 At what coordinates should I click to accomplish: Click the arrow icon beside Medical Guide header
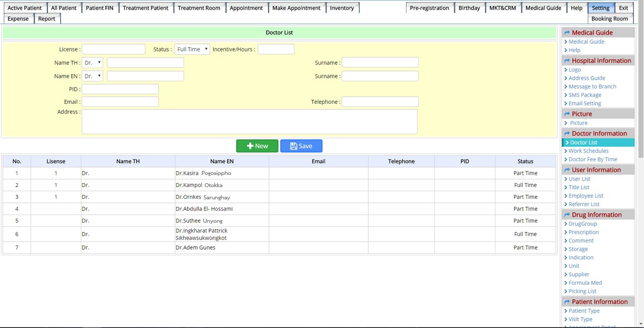click(567, 33)
